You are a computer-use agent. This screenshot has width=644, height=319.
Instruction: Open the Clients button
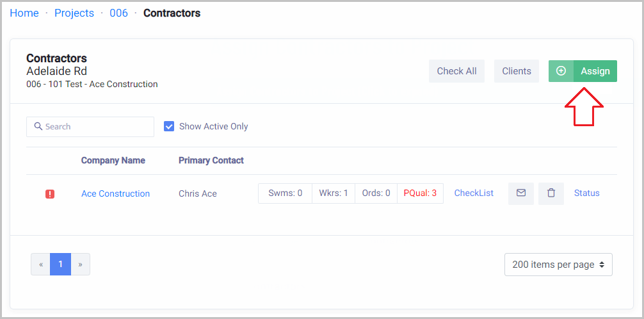[x=517, y=71]
